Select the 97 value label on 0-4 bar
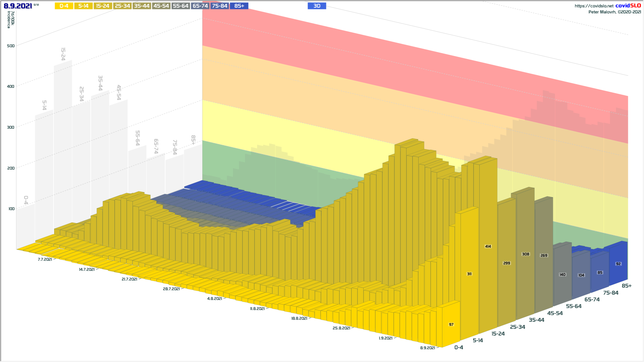644x362 pixels. (451, 324)
